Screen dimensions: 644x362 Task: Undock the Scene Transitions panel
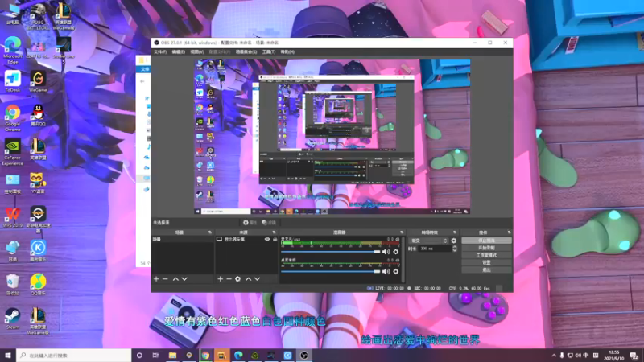pos(455,232)
